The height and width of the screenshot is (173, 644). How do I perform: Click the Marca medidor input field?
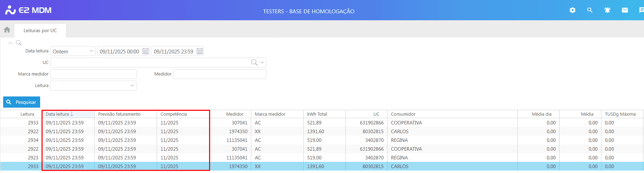coord(93,74)
